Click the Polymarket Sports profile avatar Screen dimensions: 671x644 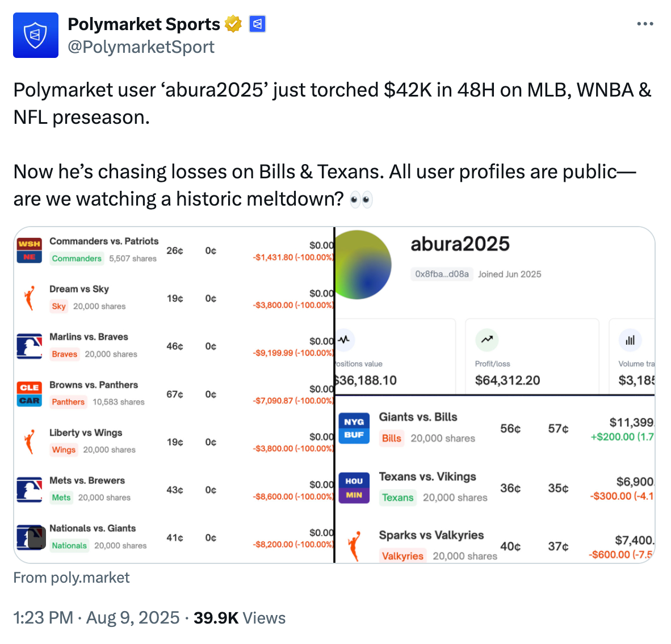pyautogui.click(x=35, y=35)
